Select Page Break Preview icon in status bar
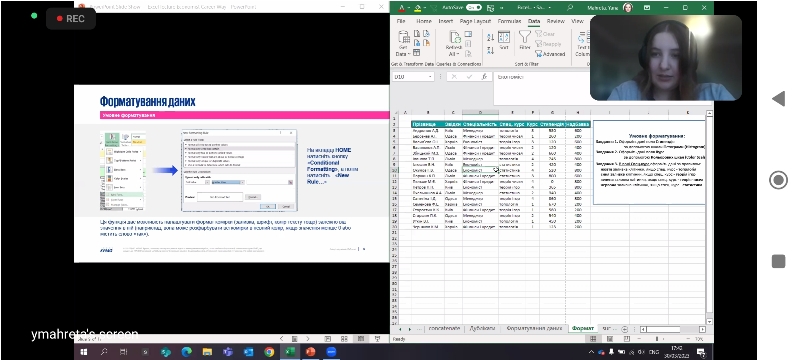This screenshot has height=360, width=800. point(626,339)
